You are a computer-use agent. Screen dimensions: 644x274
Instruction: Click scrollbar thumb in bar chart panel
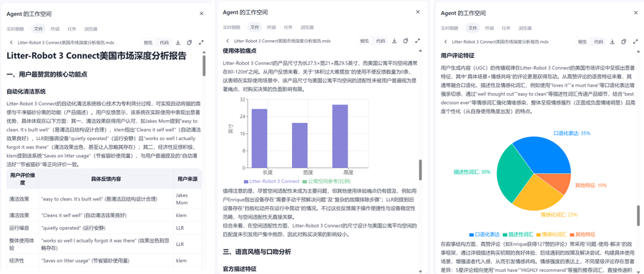(420, 170)
